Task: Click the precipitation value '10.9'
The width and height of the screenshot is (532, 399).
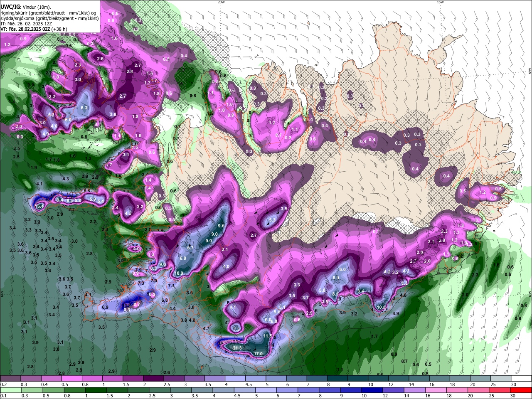Action: (179, 273)
